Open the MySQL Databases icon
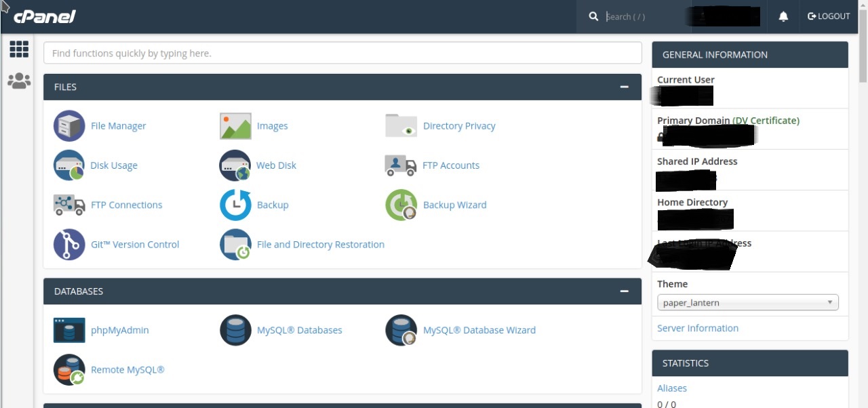 235,330
